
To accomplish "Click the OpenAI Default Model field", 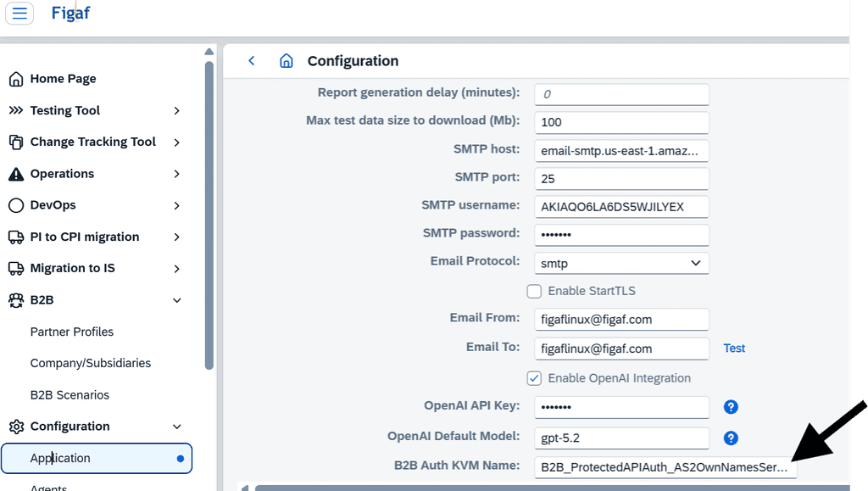I will (621, 438).
